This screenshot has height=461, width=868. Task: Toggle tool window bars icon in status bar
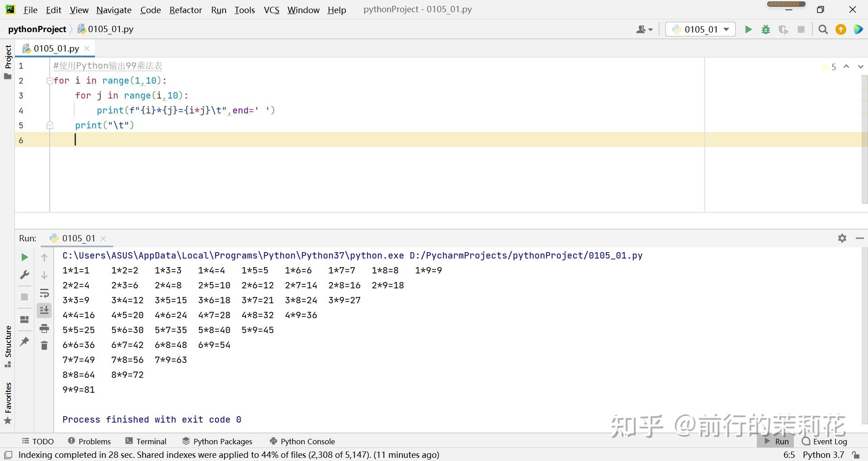pos(8,455)
